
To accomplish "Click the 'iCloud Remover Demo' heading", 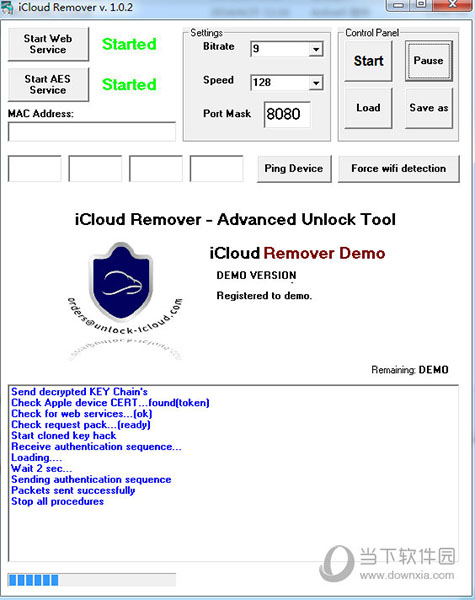I will pyautogui.click(x=297, y=253).
